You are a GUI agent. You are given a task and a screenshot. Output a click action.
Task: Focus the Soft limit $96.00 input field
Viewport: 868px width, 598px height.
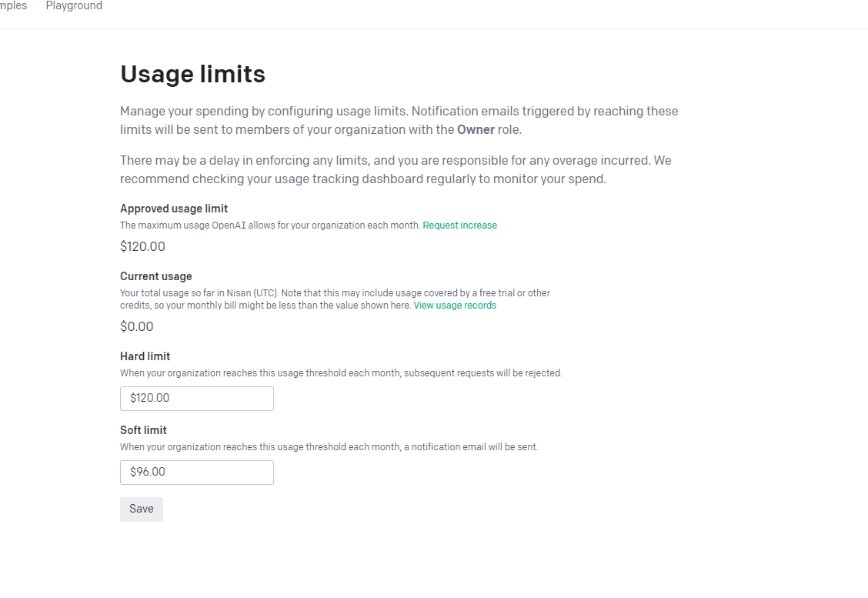[x=196, y=473]
